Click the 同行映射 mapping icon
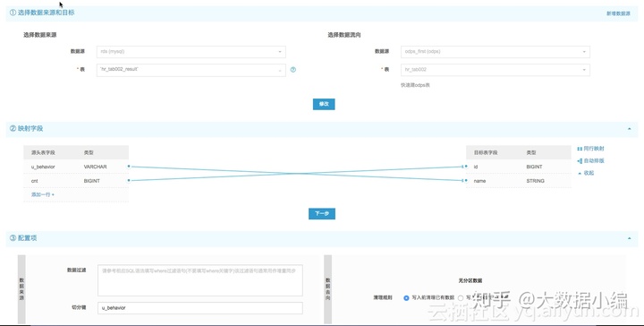Screen dimensions: 644x326 tap(580, 149)
